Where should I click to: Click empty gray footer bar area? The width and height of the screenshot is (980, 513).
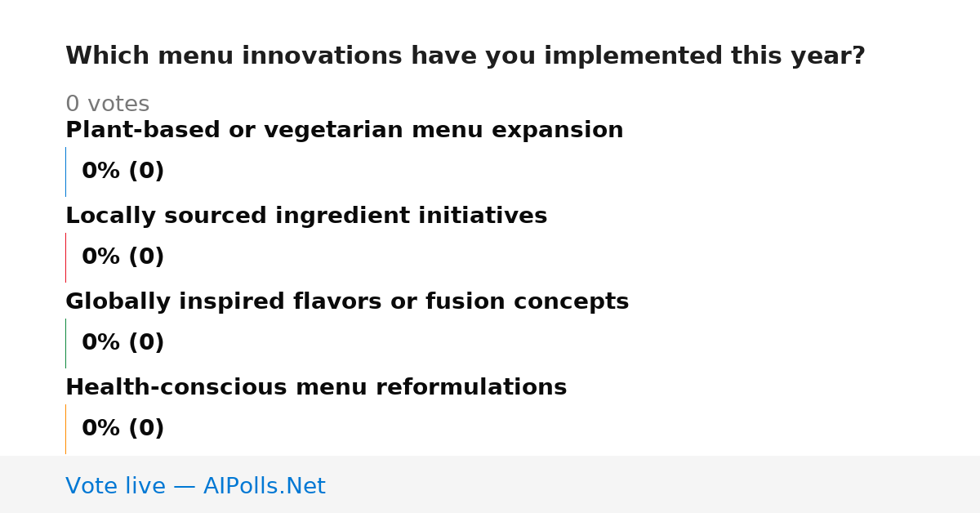(653, 484)
